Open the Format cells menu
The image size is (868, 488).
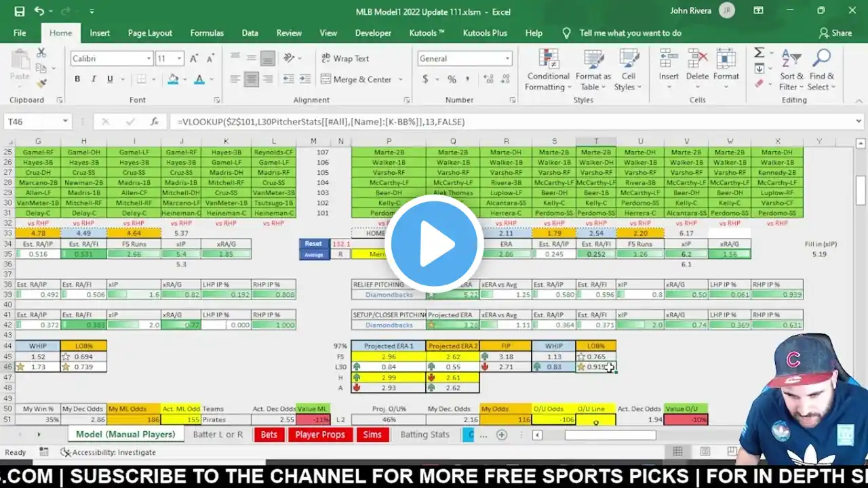coord(726,70)
